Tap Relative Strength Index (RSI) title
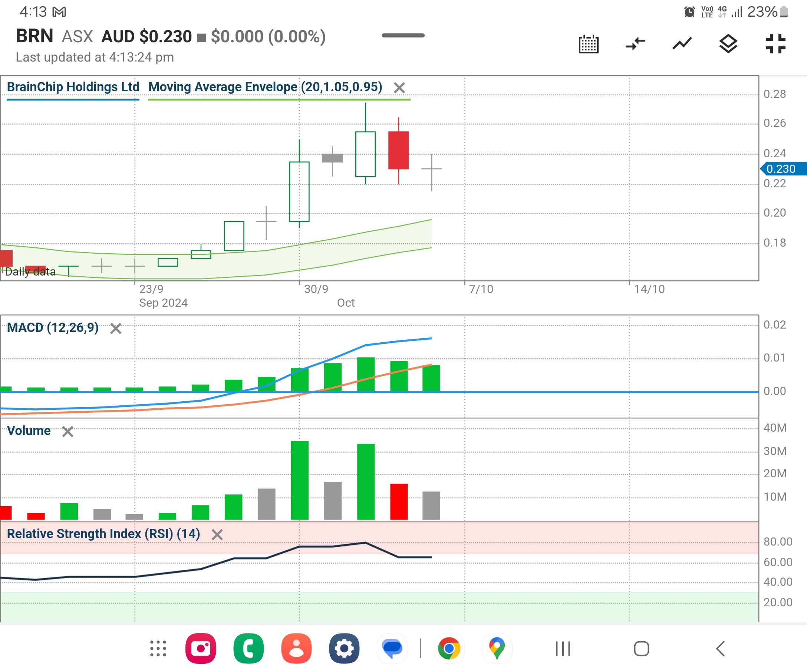This screenshot has height=672, width=807. coord(103,534)
